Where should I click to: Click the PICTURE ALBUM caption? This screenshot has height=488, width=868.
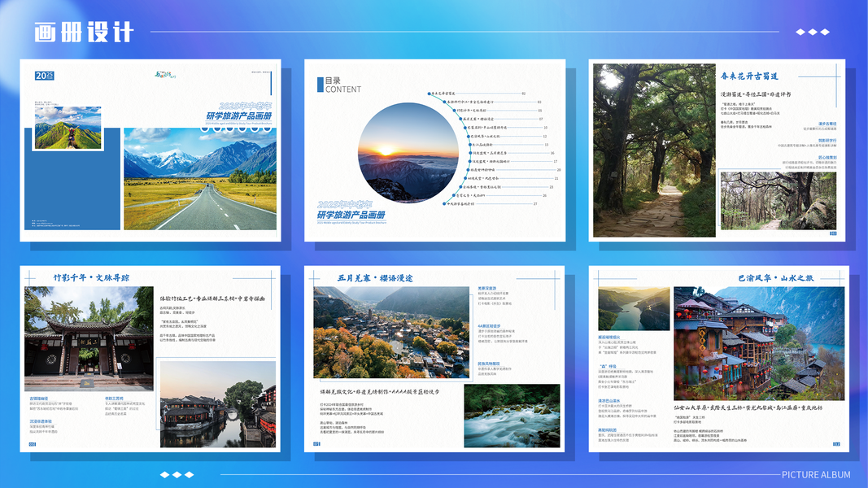[815, 475]
